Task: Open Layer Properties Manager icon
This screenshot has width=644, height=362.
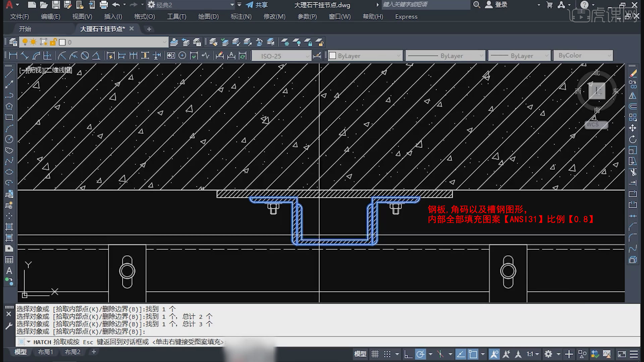Action: point(13,42)
